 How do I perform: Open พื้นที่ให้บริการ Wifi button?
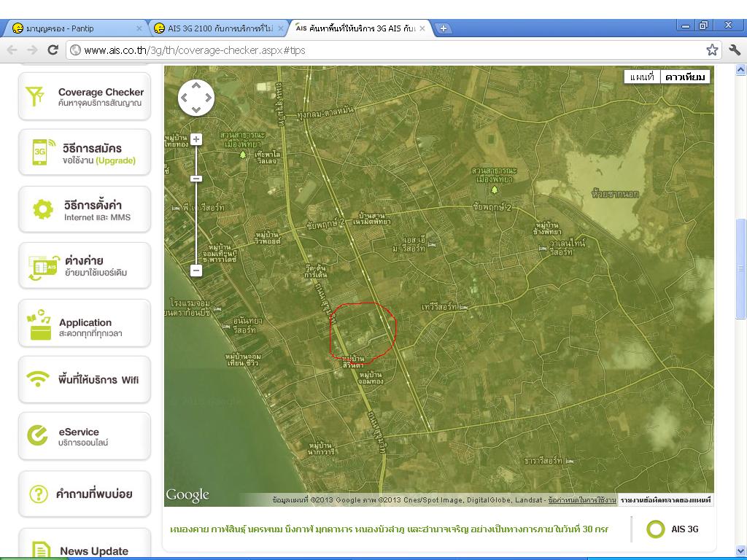(85, 379)
